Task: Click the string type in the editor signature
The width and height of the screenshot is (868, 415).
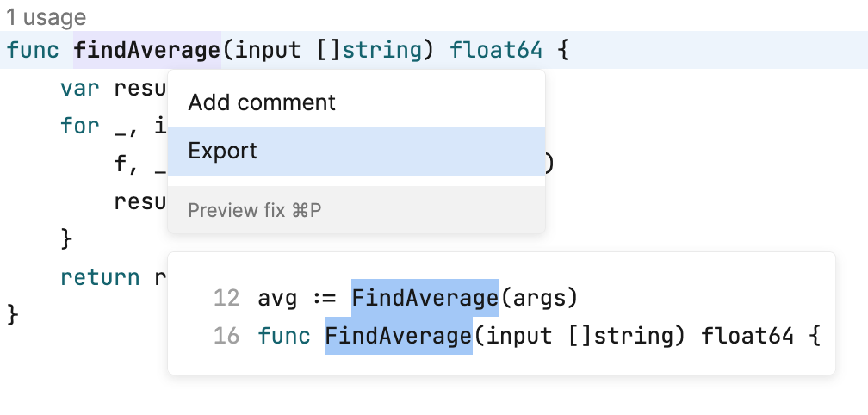Action: tap(383, 52)
